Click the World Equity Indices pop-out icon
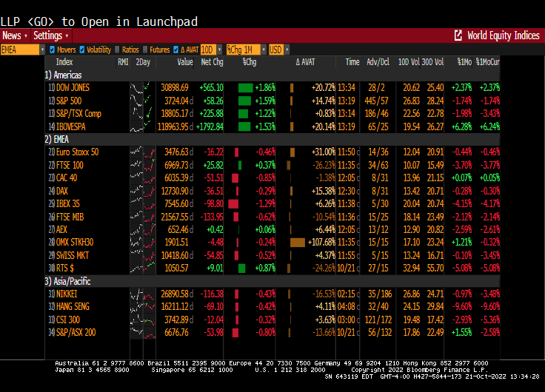Screen dimensions: 545x392 pyautogui.click(x=458, y=36)
